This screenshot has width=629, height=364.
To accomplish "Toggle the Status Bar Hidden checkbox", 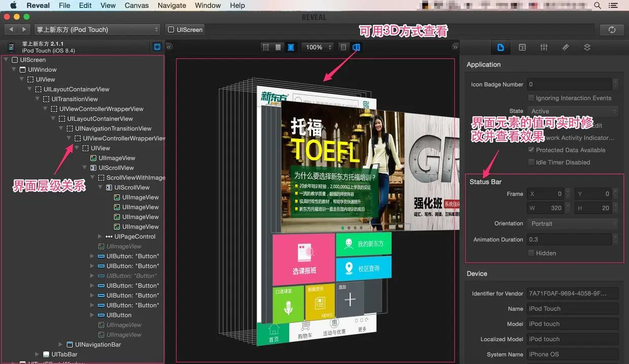I will click(x=531, y=253).
